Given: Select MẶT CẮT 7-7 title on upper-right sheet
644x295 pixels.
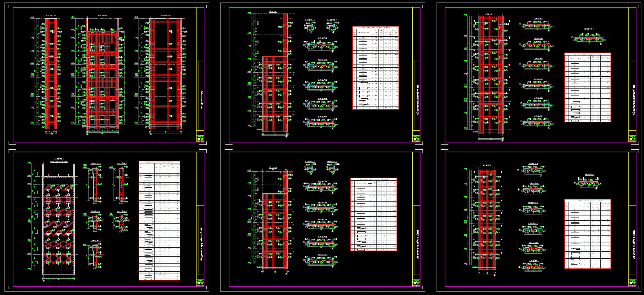Looking at the screenshot, I should coord(589,29).
